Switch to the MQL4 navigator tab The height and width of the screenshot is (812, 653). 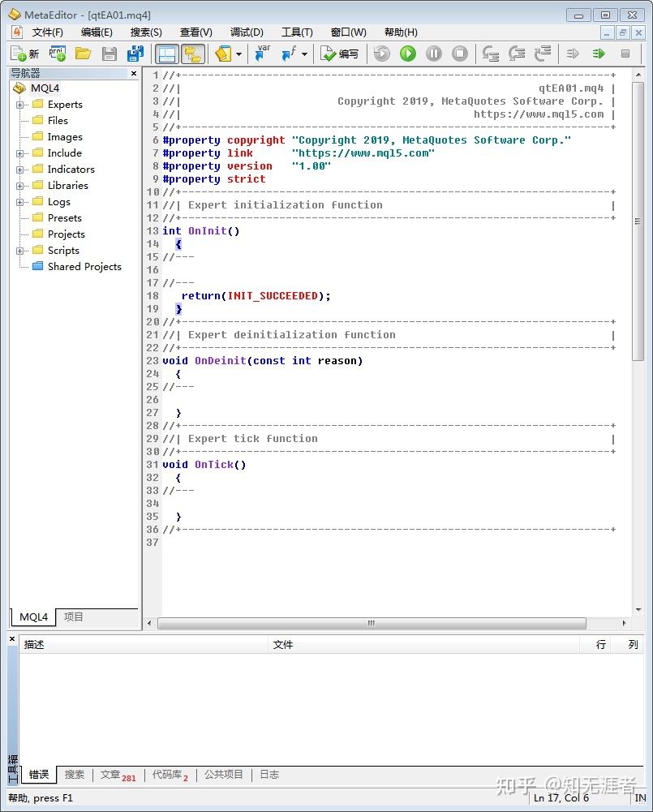coord(33,617)
